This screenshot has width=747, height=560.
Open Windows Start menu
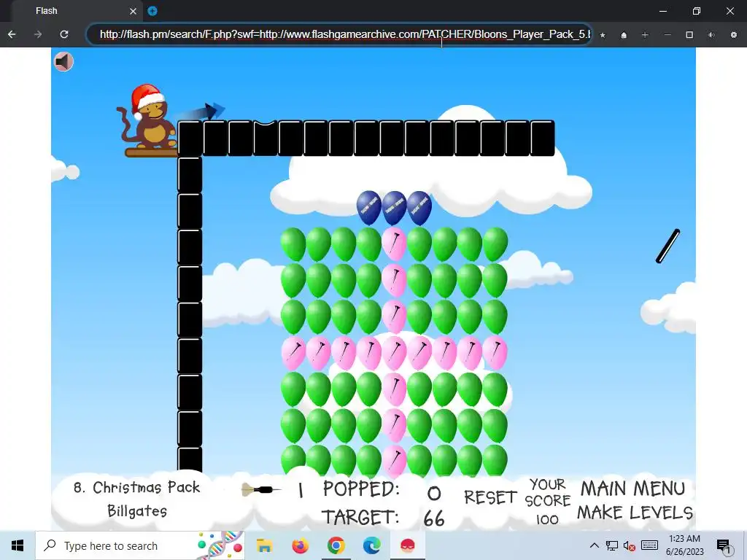coord(18,545)
